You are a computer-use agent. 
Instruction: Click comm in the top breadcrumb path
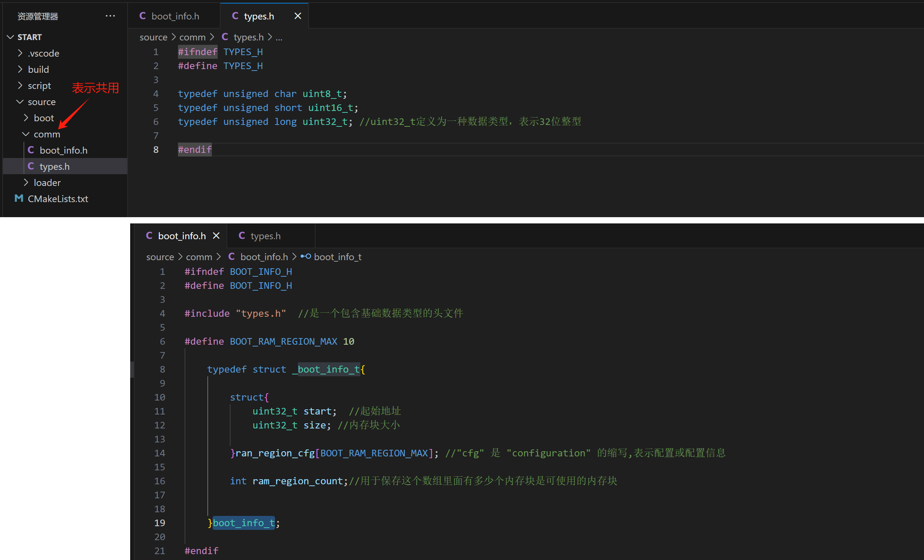(x=192, y=37)
